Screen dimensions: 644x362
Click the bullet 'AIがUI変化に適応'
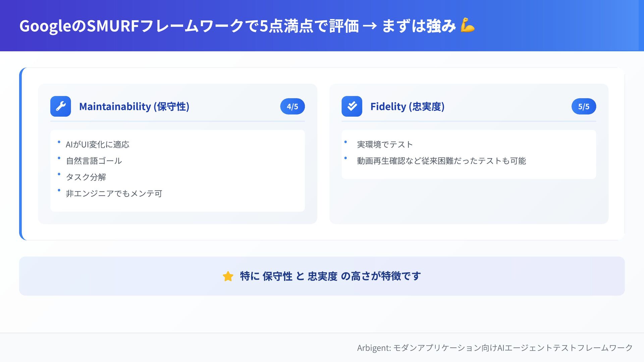pos(97,144)
